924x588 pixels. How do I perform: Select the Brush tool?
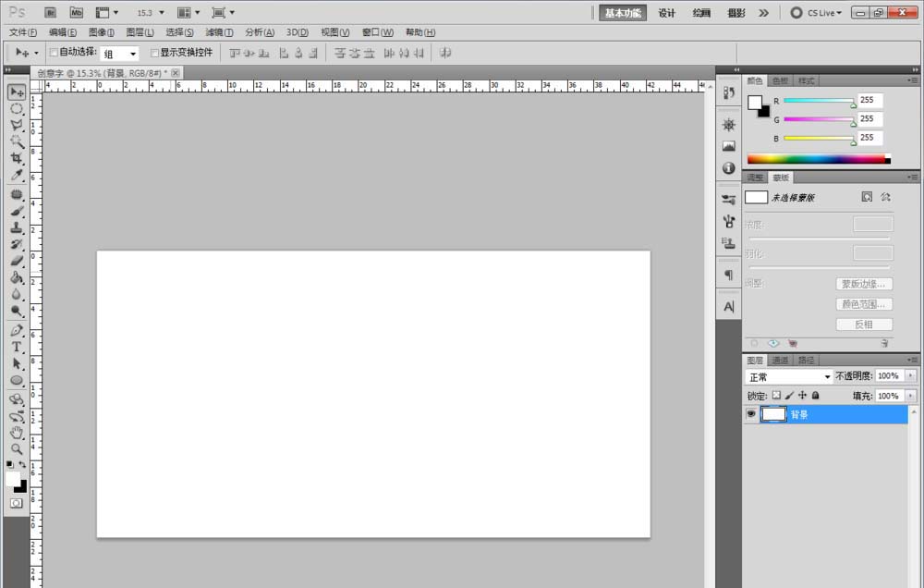coord(17,211)
